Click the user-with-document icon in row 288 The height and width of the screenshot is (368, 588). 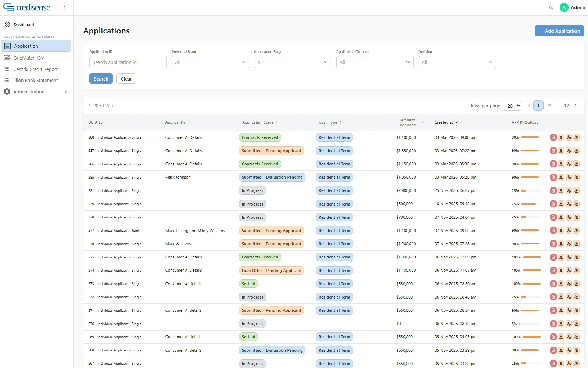coord(576,137)
